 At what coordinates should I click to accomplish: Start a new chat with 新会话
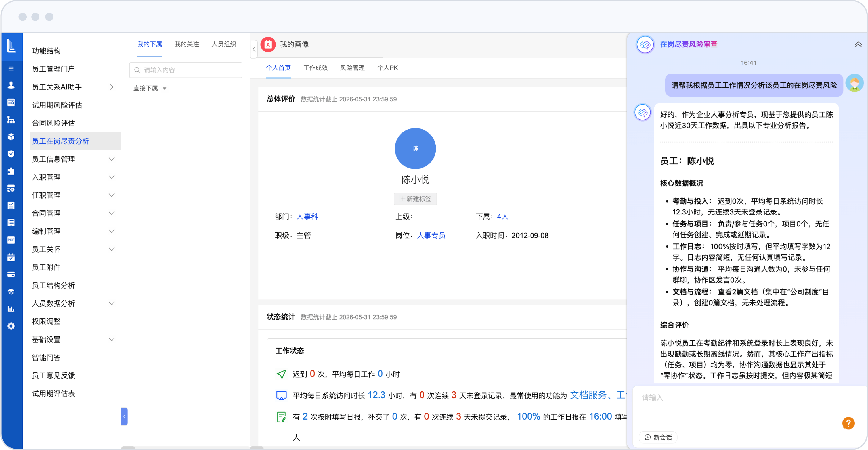pos(658,437)
